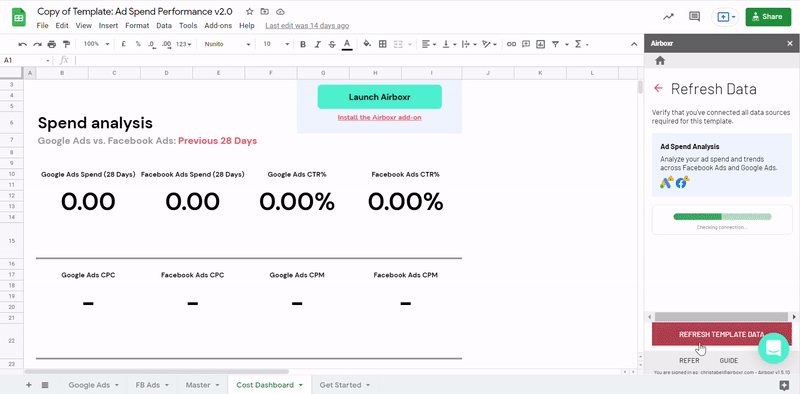Screen dimensions: 800x394
Task: Open the File menu
Action: pyautogui.click(x=42, y=26)
